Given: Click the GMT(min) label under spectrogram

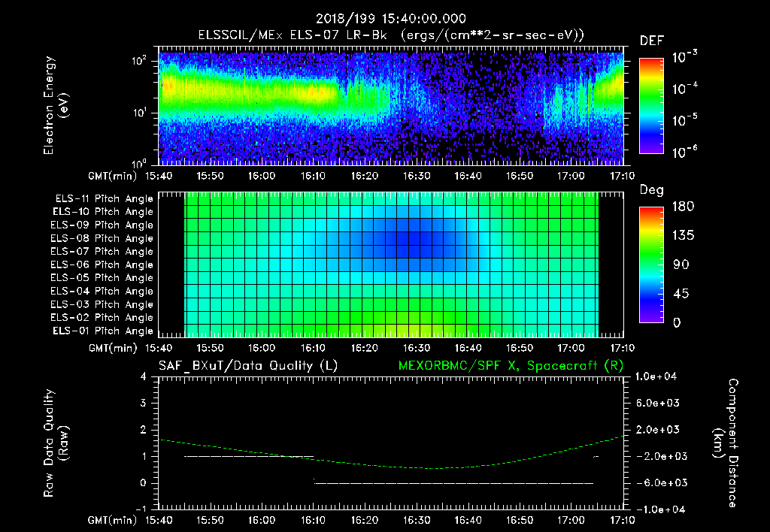Looking at the screenshot, I should point(113,176).
